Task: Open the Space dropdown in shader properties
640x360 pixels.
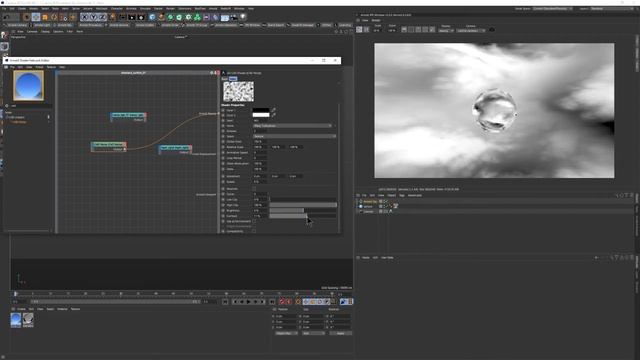Action: pyautogui.click(x=294, y=136)
